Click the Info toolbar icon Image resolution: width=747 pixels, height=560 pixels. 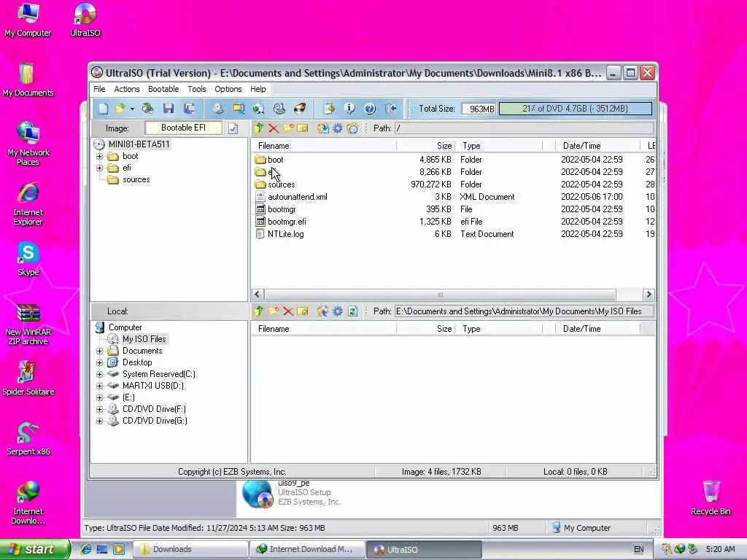pos(349,109)
